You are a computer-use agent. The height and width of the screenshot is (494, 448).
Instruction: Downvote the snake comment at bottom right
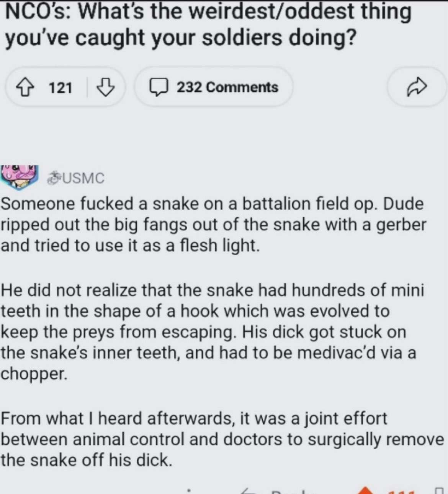(x=439, y=491)
